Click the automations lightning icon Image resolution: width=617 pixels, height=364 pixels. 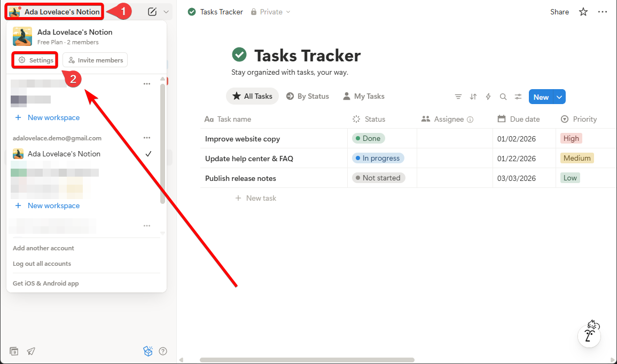[x=488, y=97]
